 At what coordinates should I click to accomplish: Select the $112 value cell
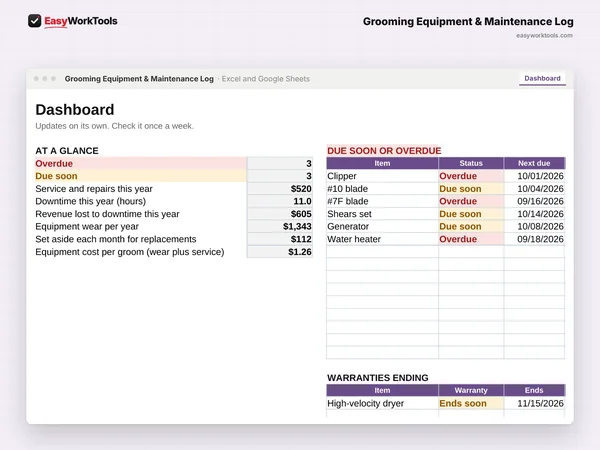click(x=280, y=239)
